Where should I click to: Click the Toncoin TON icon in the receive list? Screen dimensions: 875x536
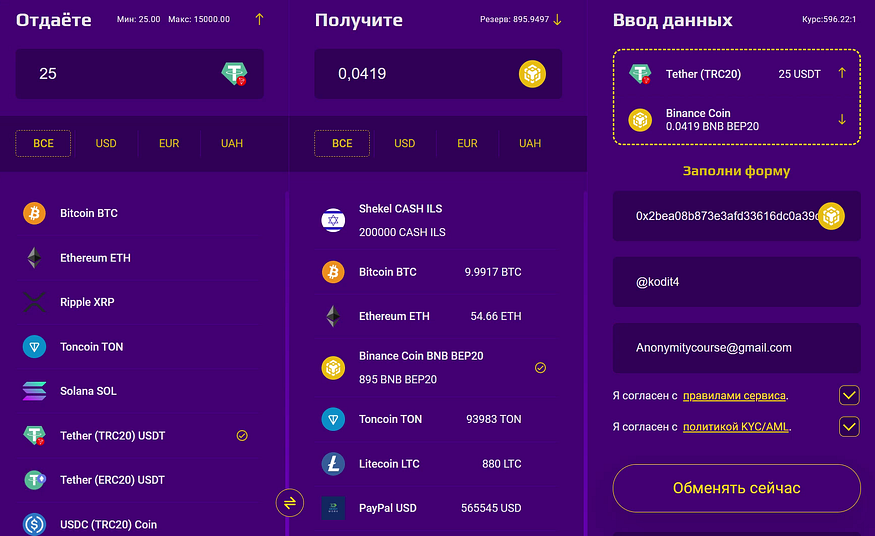[333, 419]
